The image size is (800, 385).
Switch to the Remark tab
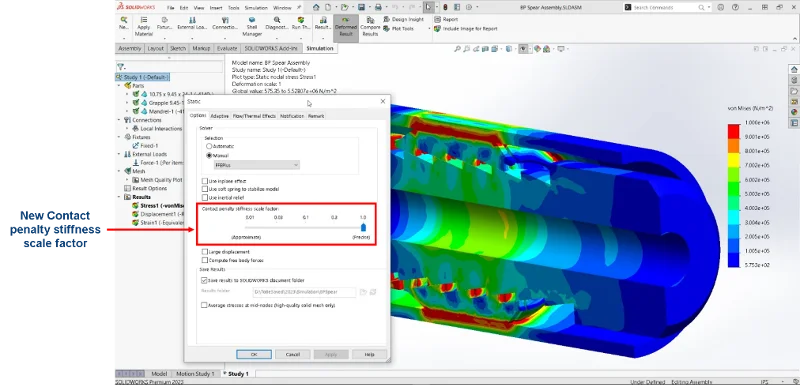pos(316,116)
